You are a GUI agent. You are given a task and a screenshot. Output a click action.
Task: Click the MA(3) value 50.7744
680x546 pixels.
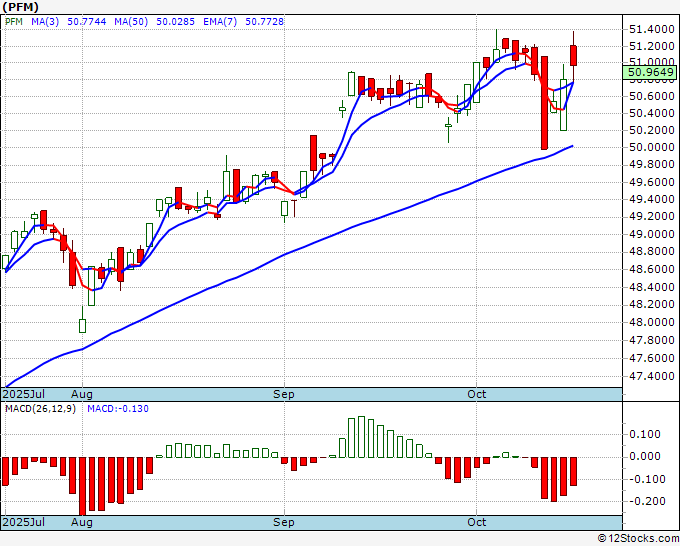point(87,21)
